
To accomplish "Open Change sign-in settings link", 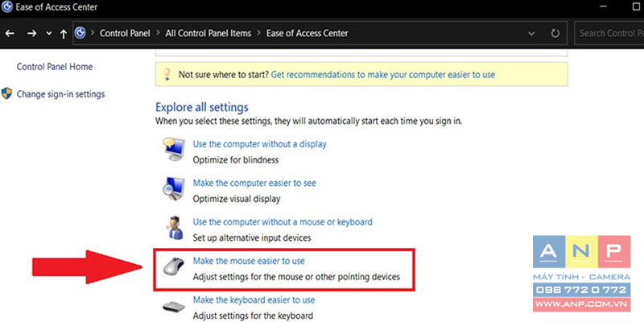I will [61, 94].
